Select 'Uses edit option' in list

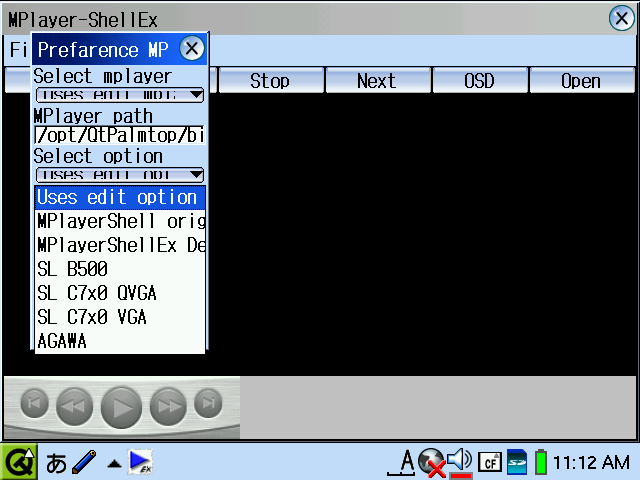click(x=120, y=198)
